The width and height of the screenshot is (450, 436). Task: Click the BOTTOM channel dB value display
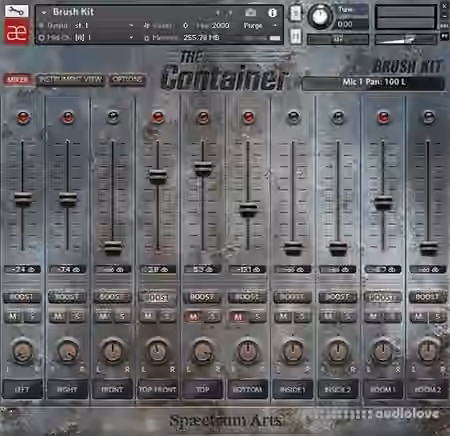coord(248,269)
